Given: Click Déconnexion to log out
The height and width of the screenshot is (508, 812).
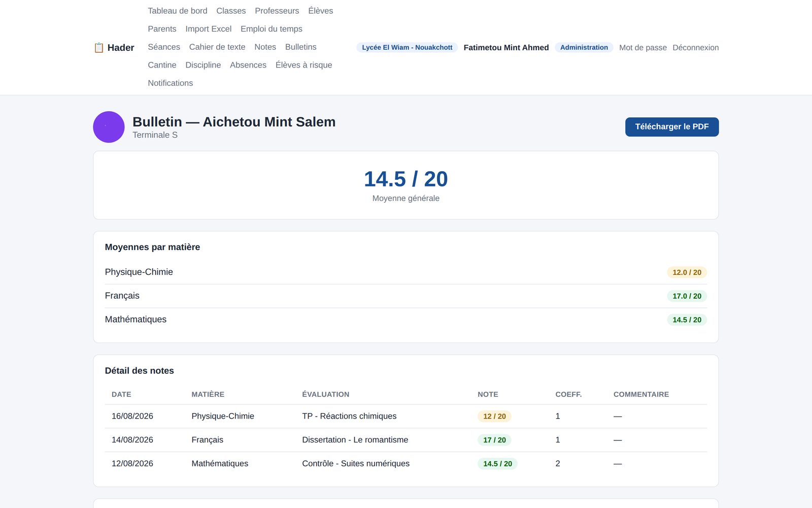Looking at the screenshot, I should tap(696, 48).
